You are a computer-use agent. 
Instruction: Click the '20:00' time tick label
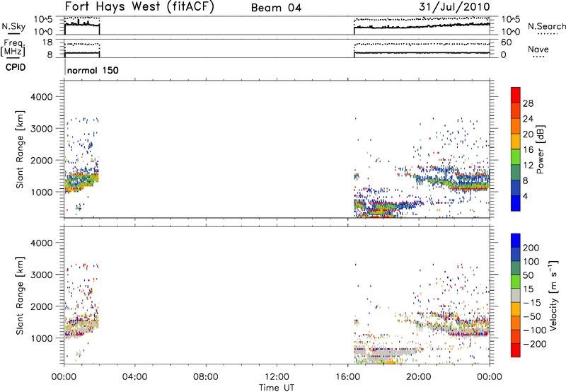pos(418,377)
